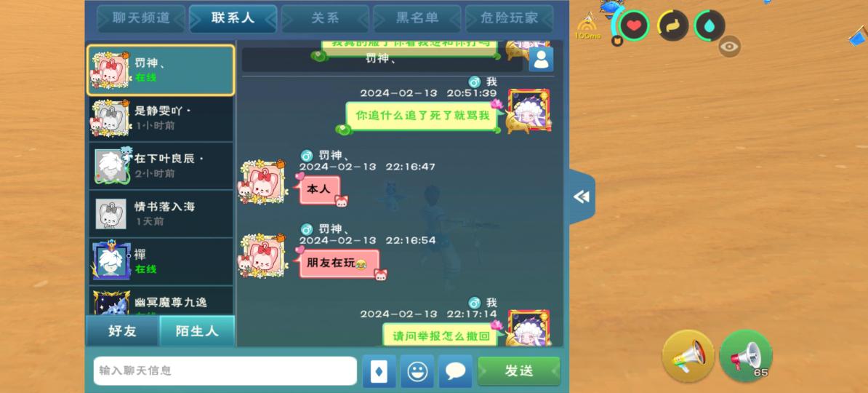Tap the yellow megaphone broadcast button

click(x=688, y=356)
